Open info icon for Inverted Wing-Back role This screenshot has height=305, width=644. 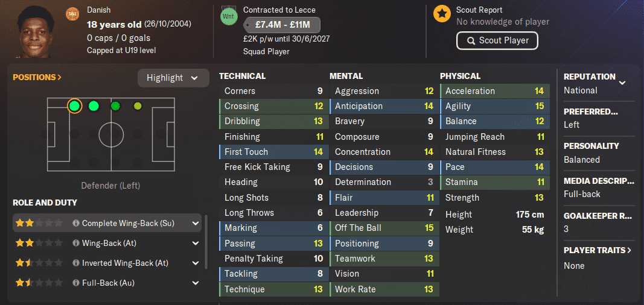75,263
